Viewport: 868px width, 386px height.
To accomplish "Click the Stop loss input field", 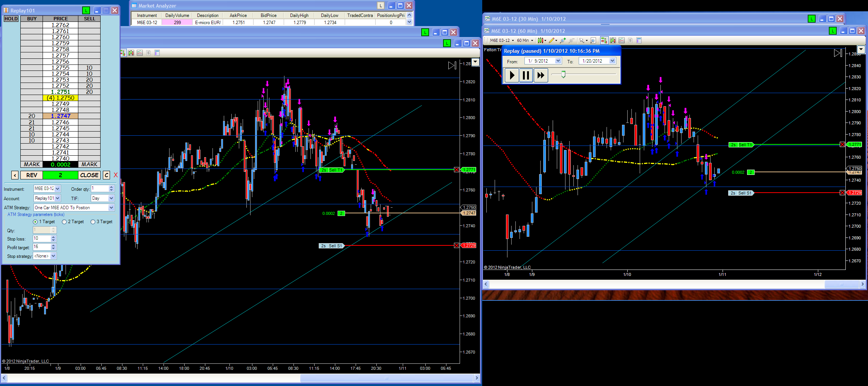I will [x=42, y=238].
